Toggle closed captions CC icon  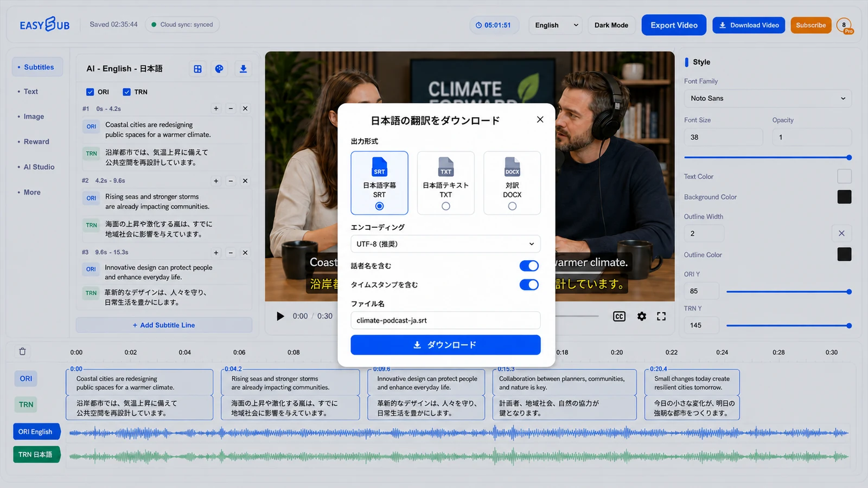click(619, 316)
